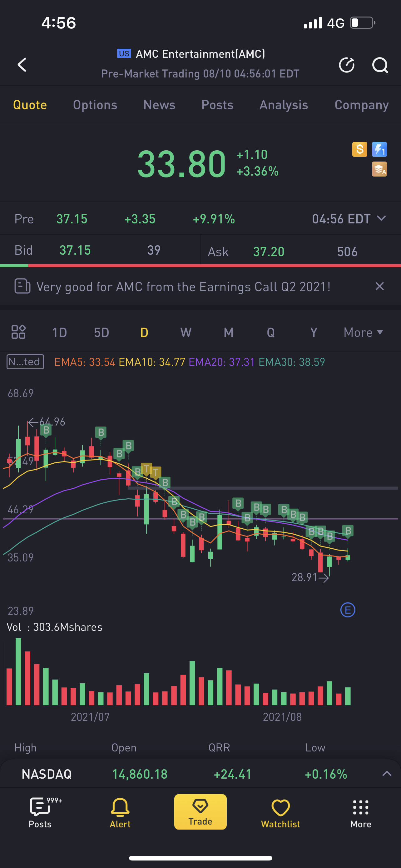Tap the +3.36% change value

[x=258, y=171]
